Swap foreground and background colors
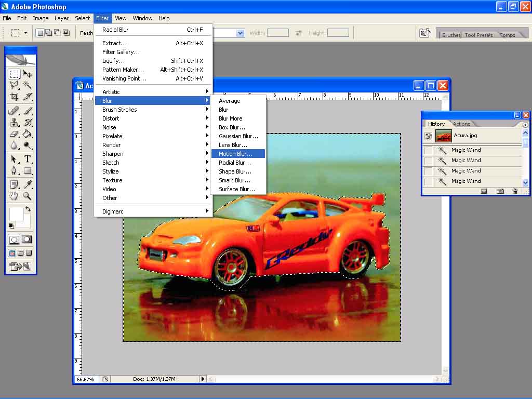Viewport: 532px width, 399px height. (28, 209)
